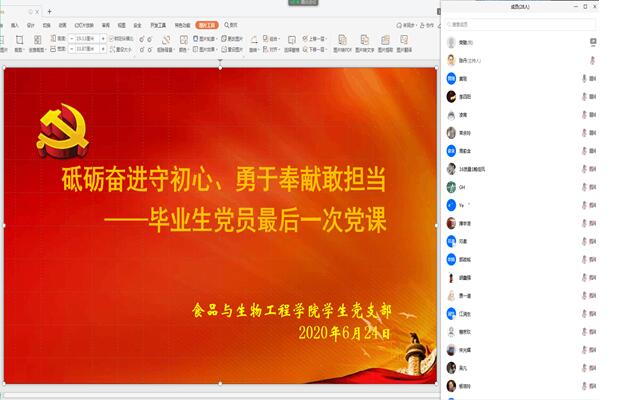Click the Picture Extract (图片提取) icon

(x=385, y=40)
